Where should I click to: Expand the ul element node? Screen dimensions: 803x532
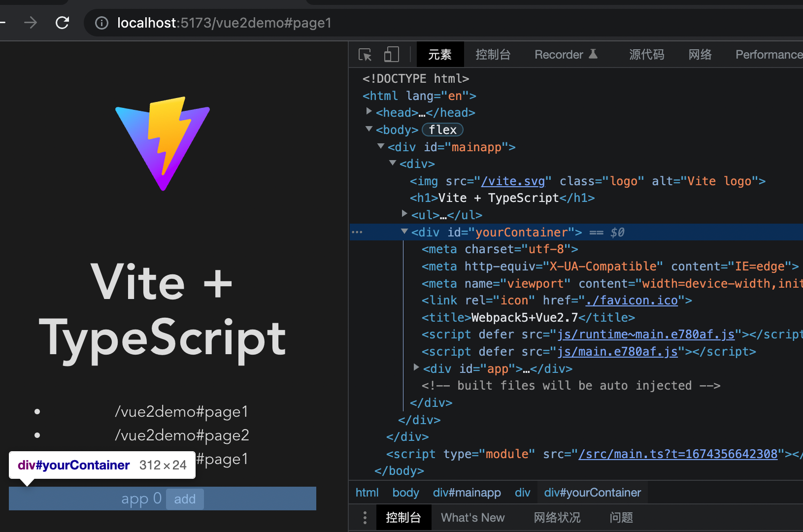tap(404, 213)
